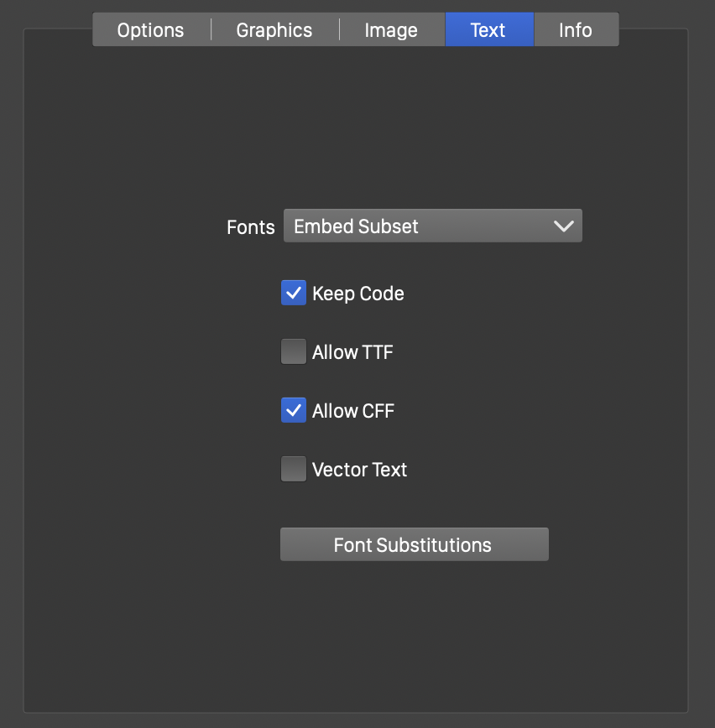Click the "Allow TTF" label text
Viewport: 715px width, 728px height.
pyautogui.click(x=352, y=353)
